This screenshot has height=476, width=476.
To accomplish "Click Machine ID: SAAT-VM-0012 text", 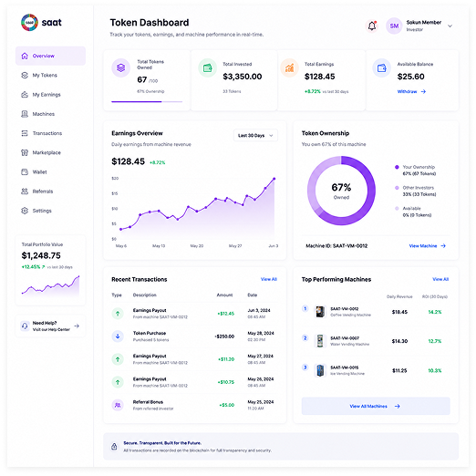I will pos(336,246).
